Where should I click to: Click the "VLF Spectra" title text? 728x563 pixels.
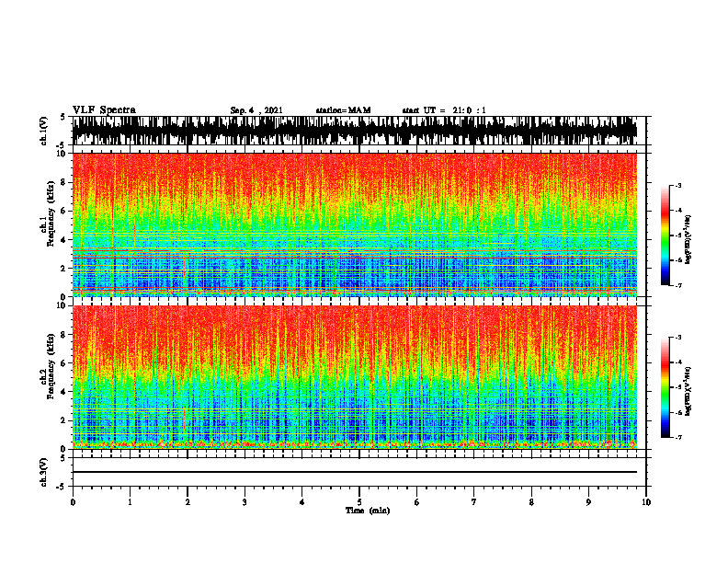click(104, 110)
